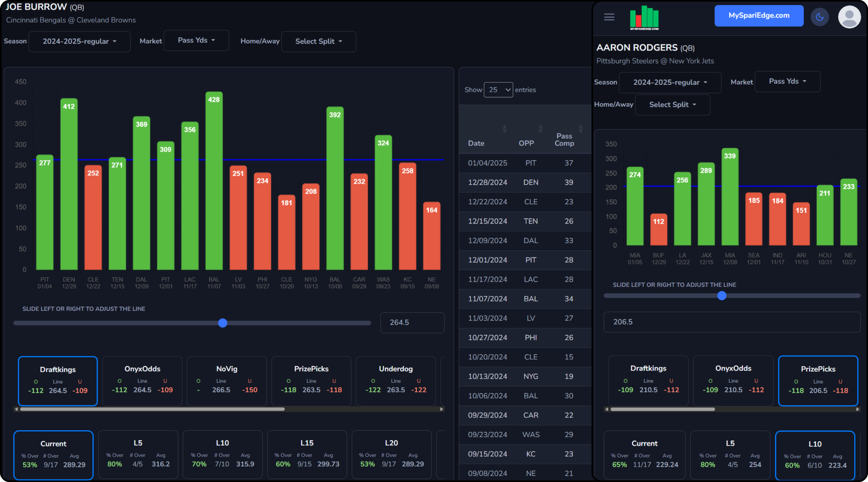Viewport: 868px width, 482px height.
Task: Sort table by Date column arrows
Action: point(504,129)
